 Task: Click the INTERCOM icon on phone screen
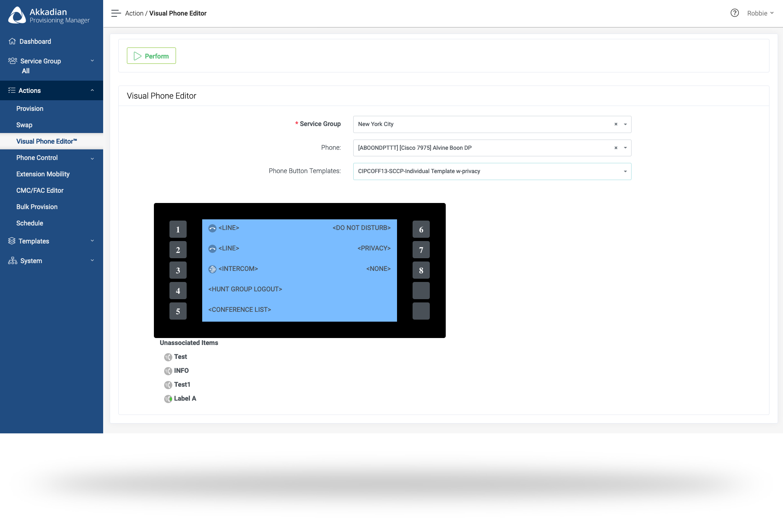(x=212, y=269)
